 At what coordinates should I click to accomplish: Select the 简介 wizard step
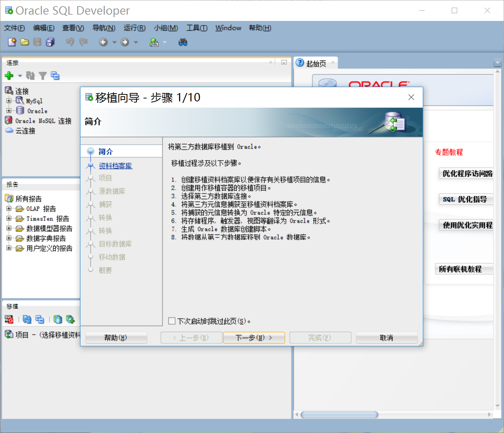point(106,151)
